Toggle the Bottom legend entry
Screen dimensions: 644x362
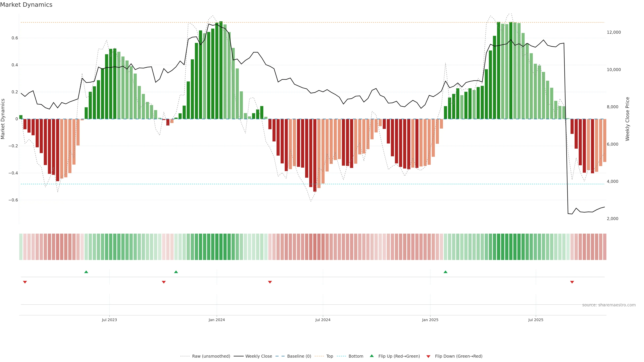pyautogui.click(x=356, y=356)
